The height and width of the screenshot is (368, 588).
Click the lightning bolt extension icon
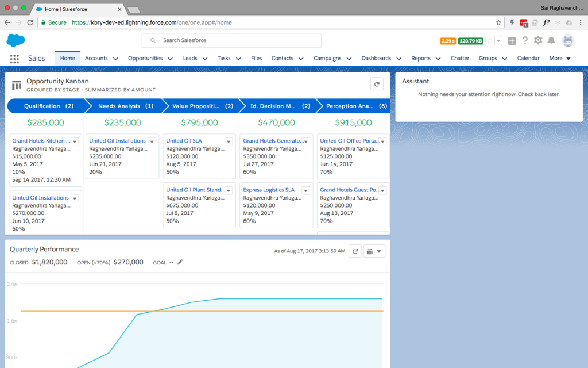pyautogui.click(x=512, y=22)
